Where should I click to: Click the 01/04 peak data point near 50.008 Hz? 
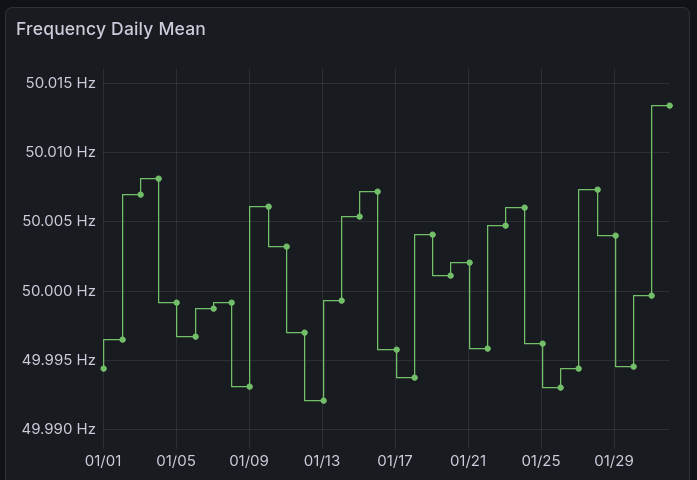159,179
